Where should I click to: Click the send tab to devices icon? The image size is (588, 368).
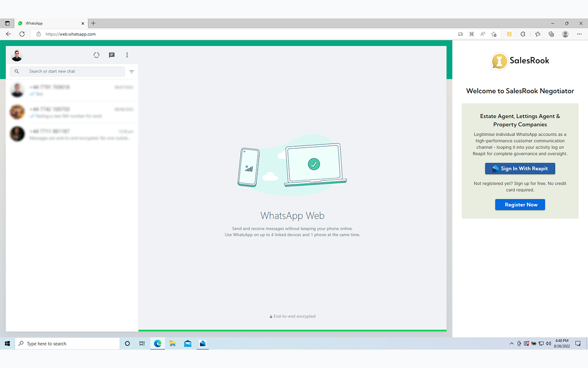[x=461, y=34]
